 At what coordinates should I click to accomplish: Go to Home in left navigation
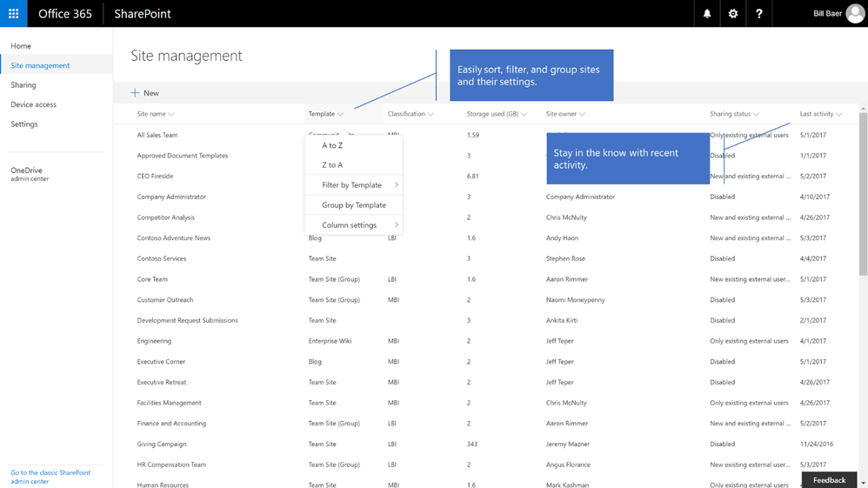[21, 46]
